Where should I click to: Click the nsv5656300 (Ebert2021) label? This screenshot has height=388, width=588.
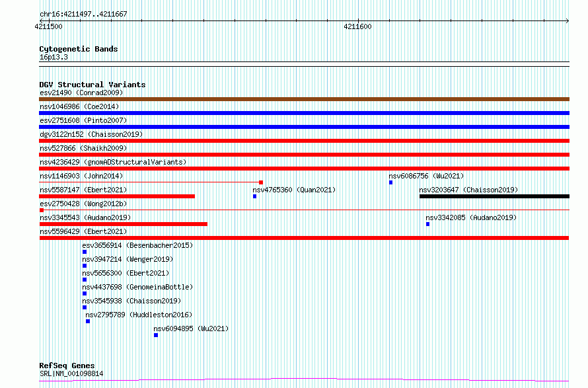click(126, 273)
